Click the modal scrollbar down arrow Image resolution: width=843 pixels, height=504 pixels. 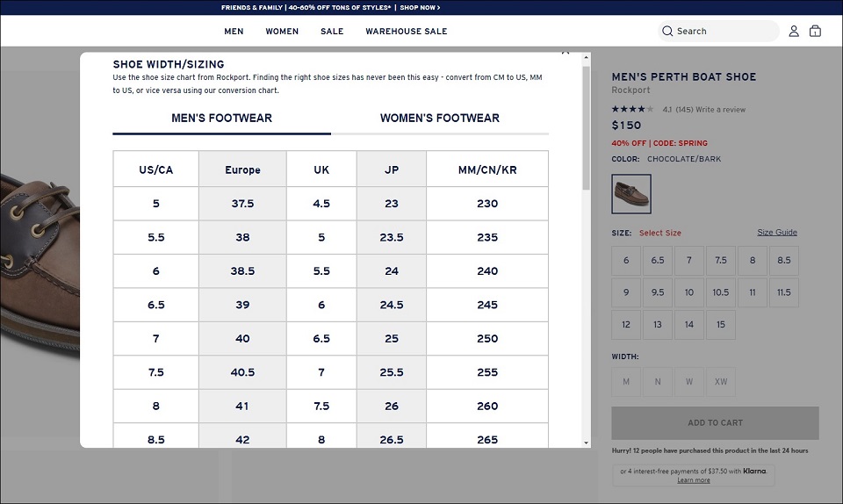586,443
